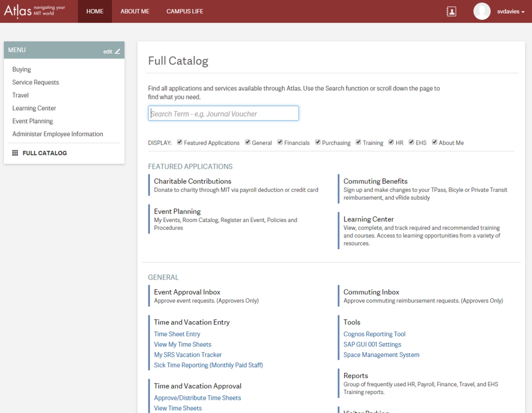532x413 pixels.
Task: Open the Cognos Reporting Tool link
Action: click(374, 334)
